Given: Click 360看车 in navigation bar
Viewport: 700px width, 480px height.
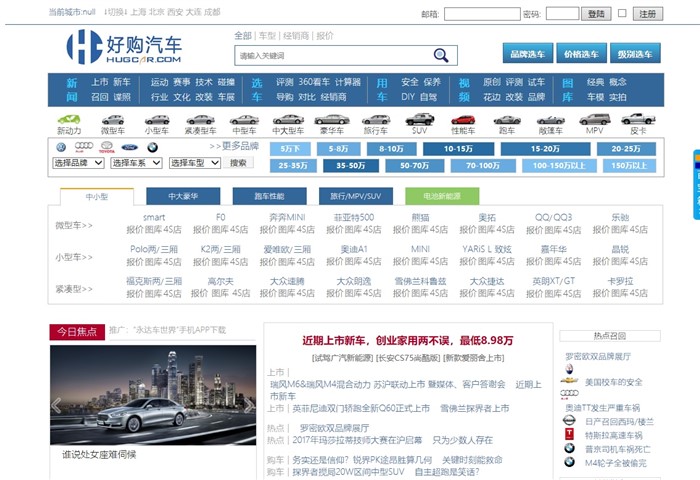Looking at the screenshot, I should [x=314, y=82].
